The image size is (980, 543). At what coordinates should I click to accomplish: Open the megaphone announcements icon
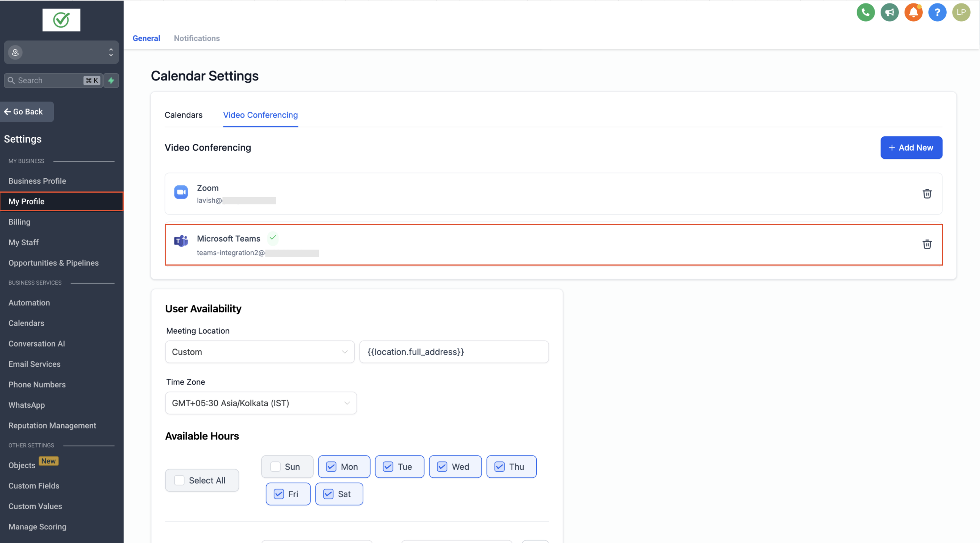pyautogui.click(x=889, y=12)
